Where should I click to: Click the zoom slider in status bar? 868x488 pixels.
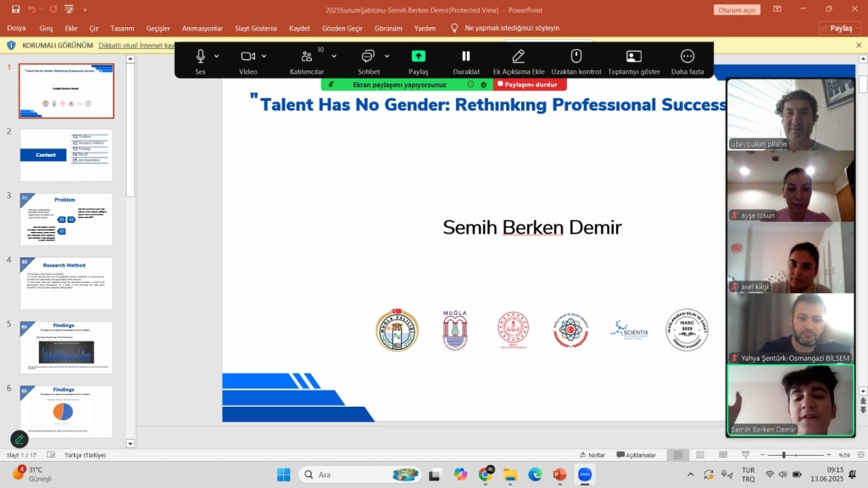[x=784, y=455]
